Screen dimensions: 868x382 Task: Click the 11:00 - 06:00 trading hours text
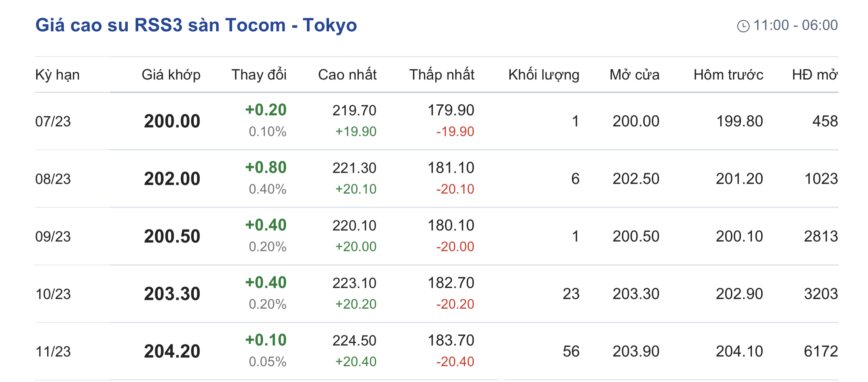(796, 25)
